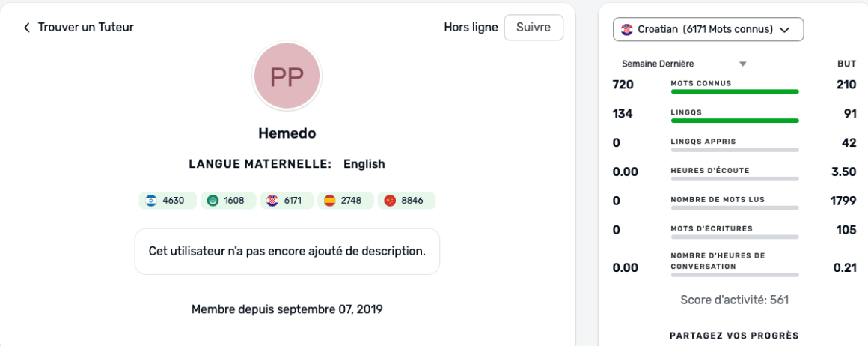This screenshot has height=346, width=868.
Task: Go back to Trouver un Tuteur
Action: click(85, 28)
